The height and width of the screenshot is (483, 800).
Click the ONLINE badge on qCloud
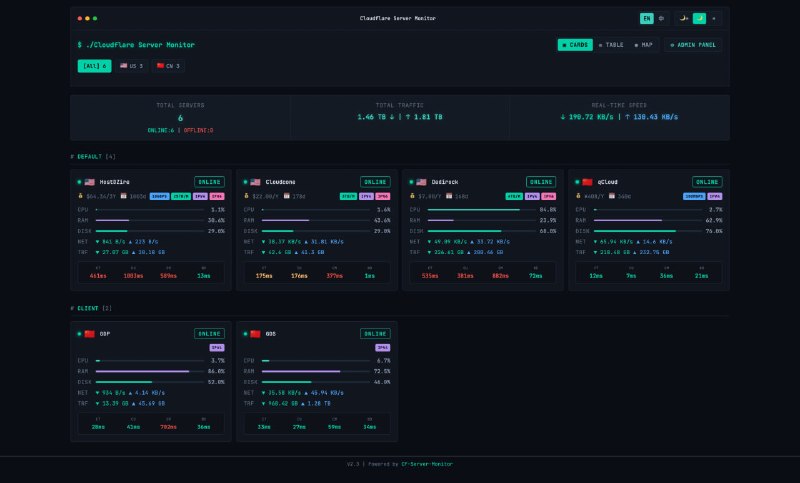(707, 182)
